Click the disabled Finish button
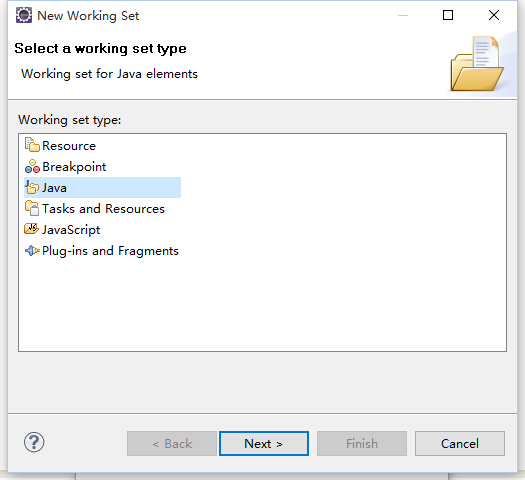This screenshot has width=525, height=480. (362, 444)
